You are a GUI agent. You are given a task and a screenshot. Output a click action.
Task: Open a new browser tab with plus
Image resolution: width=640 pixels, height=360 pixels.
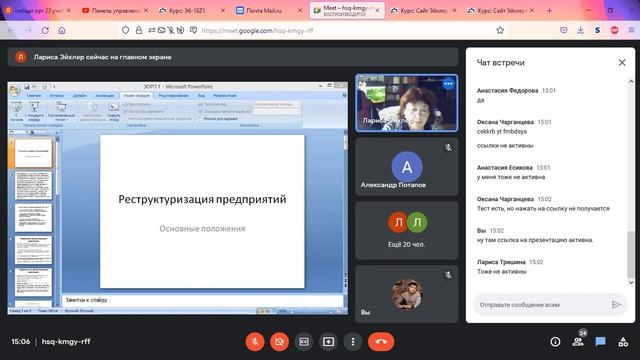(549, 11)
